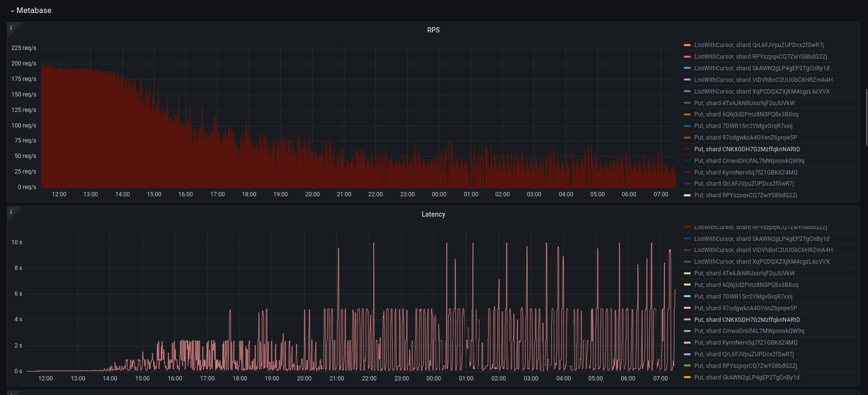In Latency legend, click Put shard SkAWN2gLP4gEP2TgCnBy1d label
Screen dimensions: 868x395
click(x=747, y=378)
